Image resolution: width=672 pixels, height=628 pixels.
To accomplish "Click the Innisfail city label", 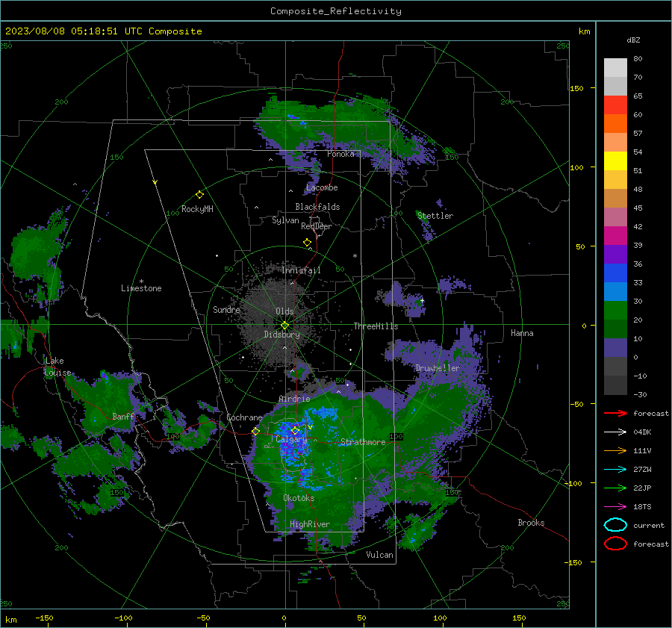I will pos(301,270).
